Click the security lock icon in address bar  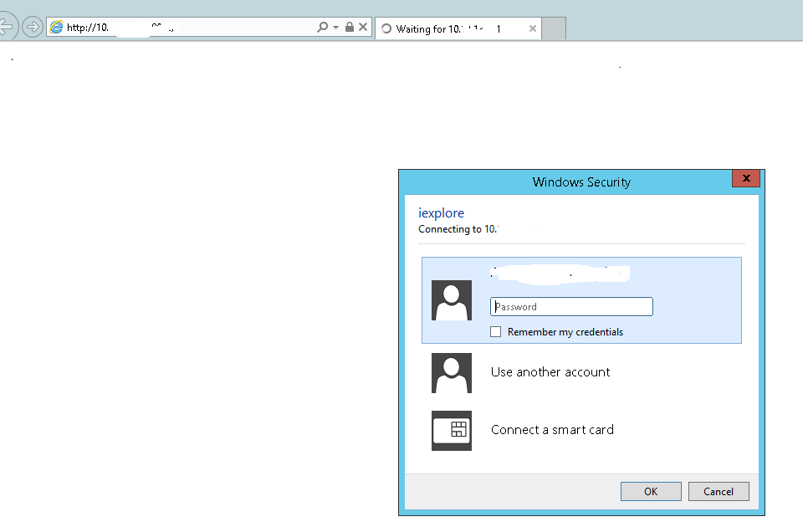pyautogui.click(x=350, y=27)
